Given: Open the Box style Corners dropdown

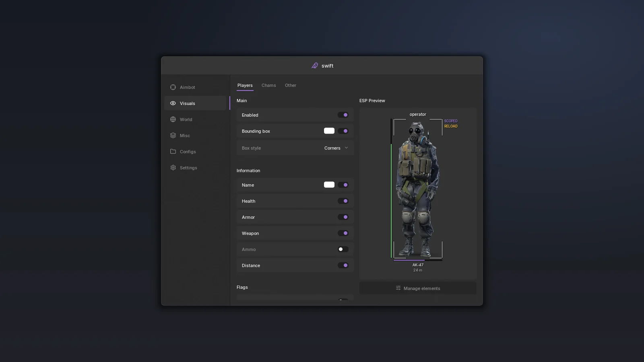Looking at the screenshot, I should click(336, 148).
